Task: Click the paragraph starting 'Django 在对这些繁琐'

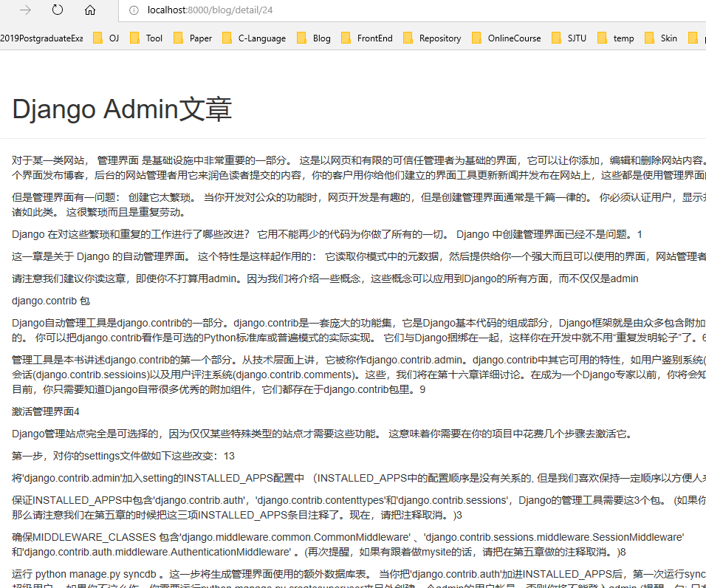Action: [327, 234]
